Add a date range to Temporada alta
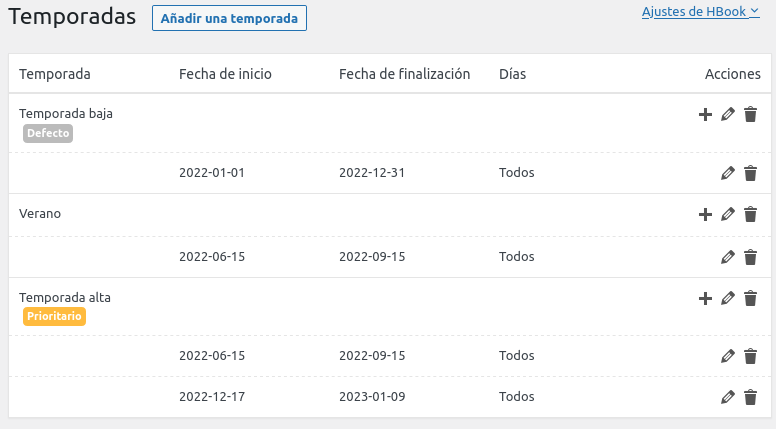776x429 pixels. point(705,298)
